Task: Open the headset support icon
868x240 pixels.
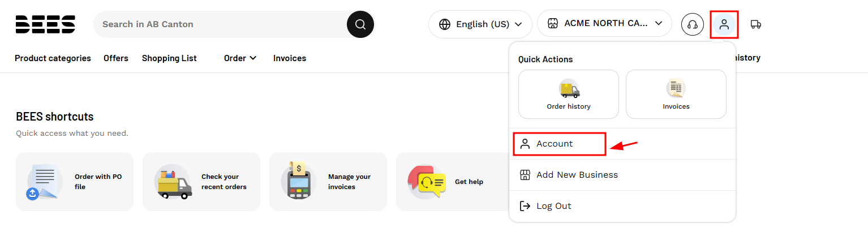Action: [x=692, y=24]
